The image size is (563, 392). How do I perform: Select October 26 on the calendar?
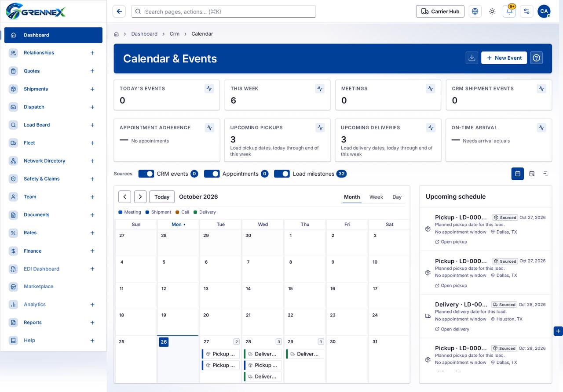click(x=164, y=342)
